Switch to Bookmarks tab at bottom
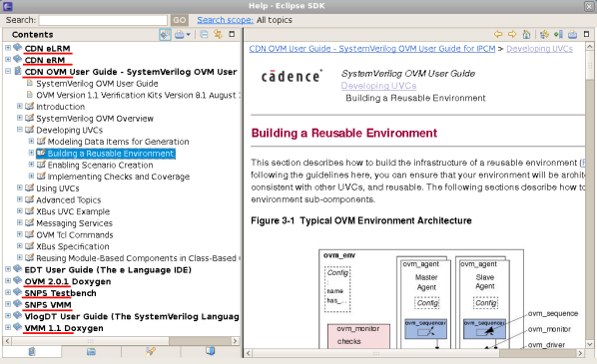 point(211,351)
